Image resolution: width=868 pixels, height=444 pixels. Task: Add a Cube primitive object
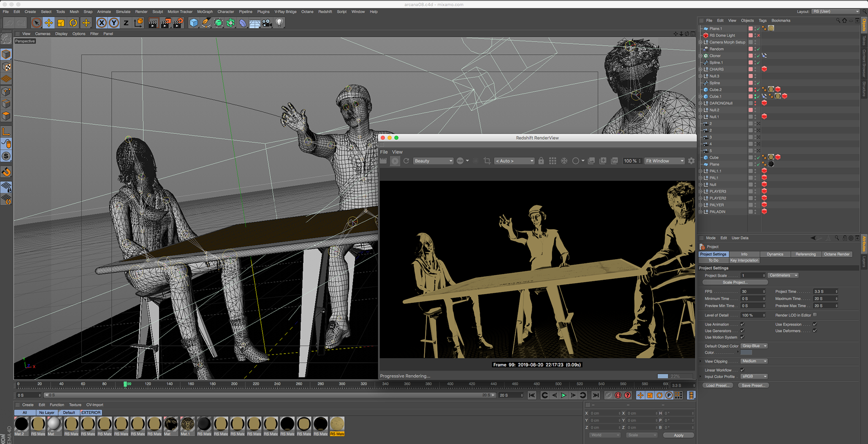(193, 23)
